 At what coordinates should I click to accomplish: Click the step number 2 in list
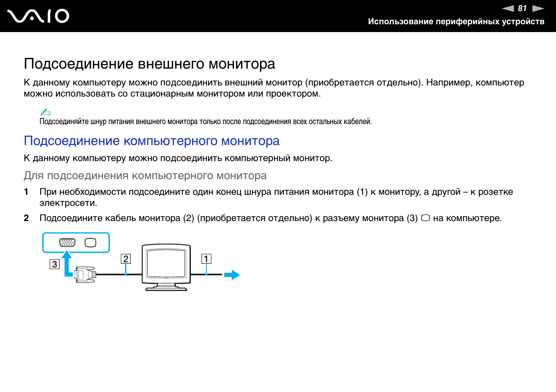pos(26,218)
